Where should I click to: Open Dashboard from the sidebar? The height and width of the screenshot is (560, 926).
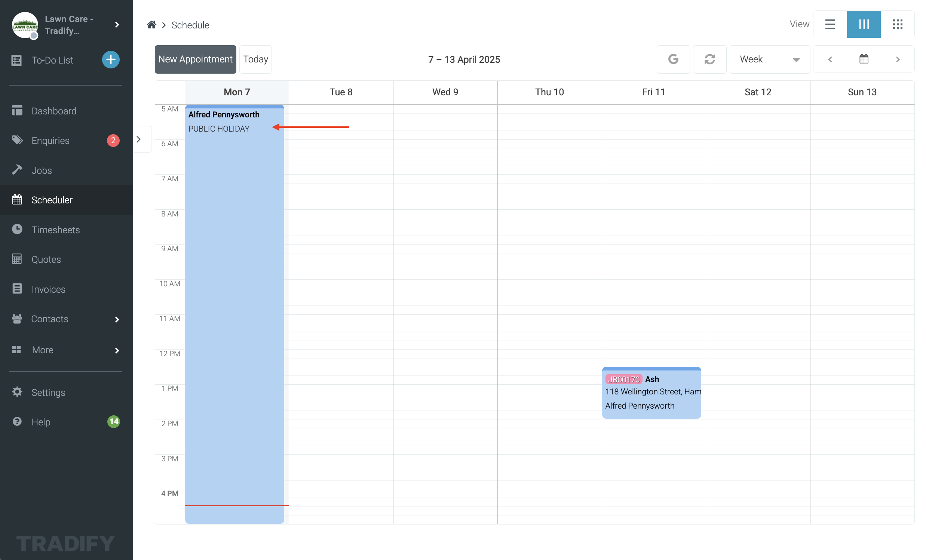click(67, 111)
